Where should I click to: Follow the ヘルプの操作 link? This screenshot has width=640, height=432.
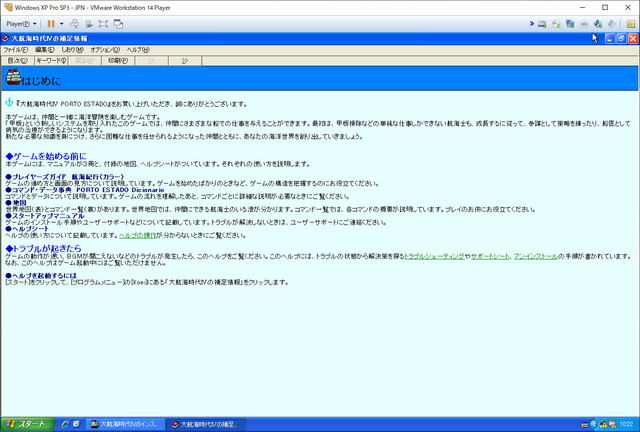(x=138, y=236)
